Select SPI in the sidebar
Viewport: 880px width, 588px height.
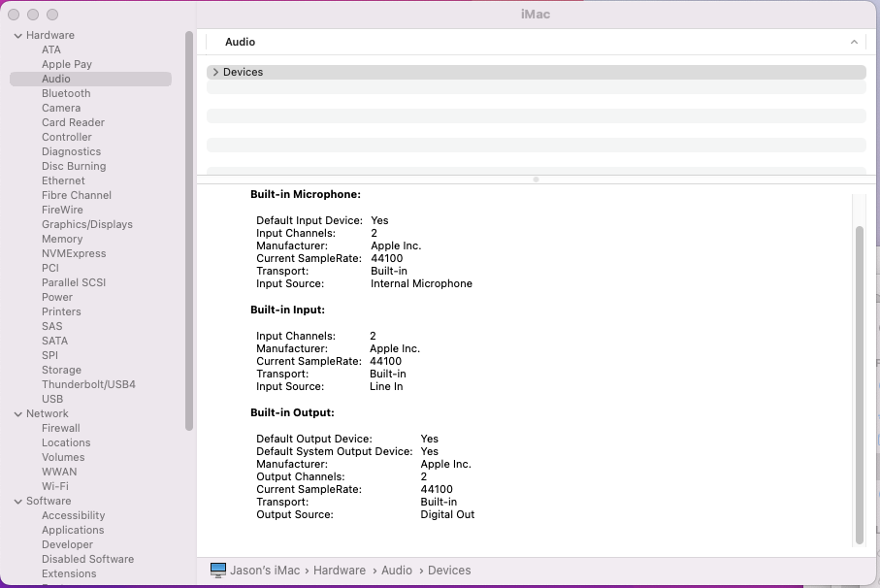49,356
